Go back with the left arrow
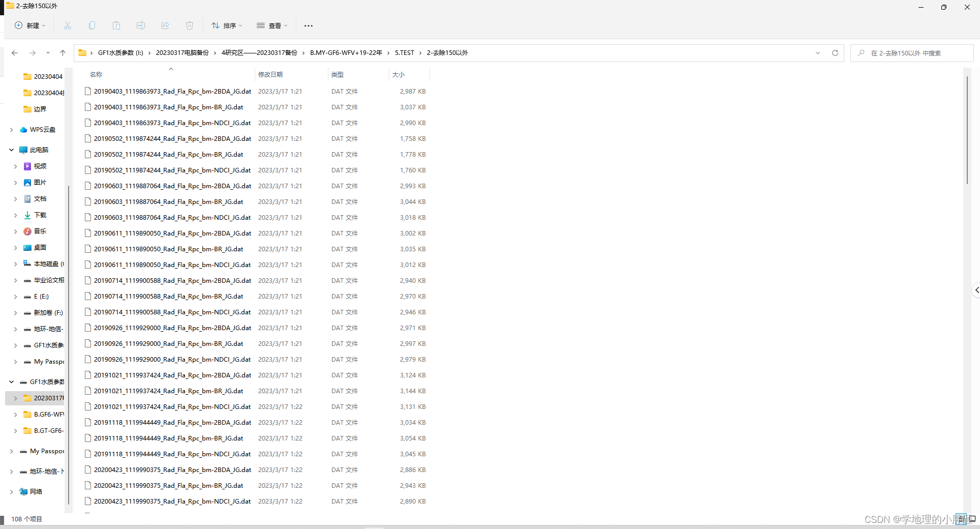980x529 pixels. pyautogui.click(x=15, y=53)
